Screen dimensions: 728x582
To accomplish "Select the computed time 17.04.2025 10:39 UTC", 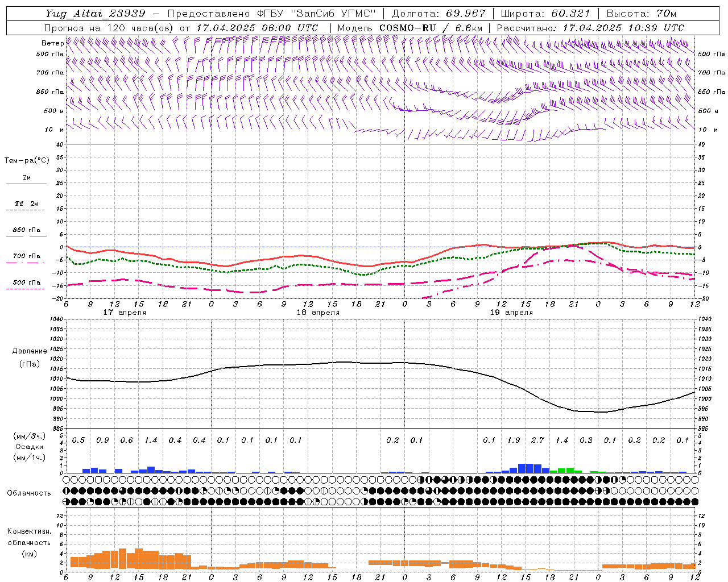I will (x=623, y=28).
